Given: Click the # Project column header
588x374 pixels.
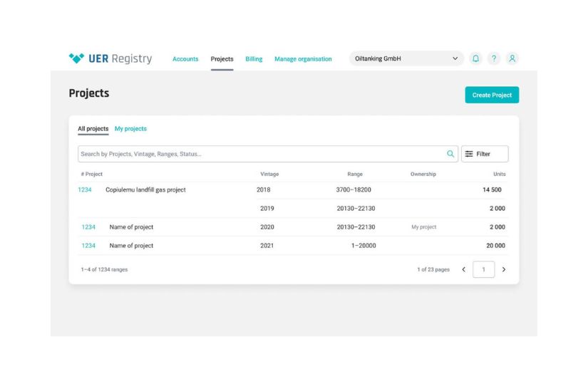Looking at the screenshot, I should [92, 174].
